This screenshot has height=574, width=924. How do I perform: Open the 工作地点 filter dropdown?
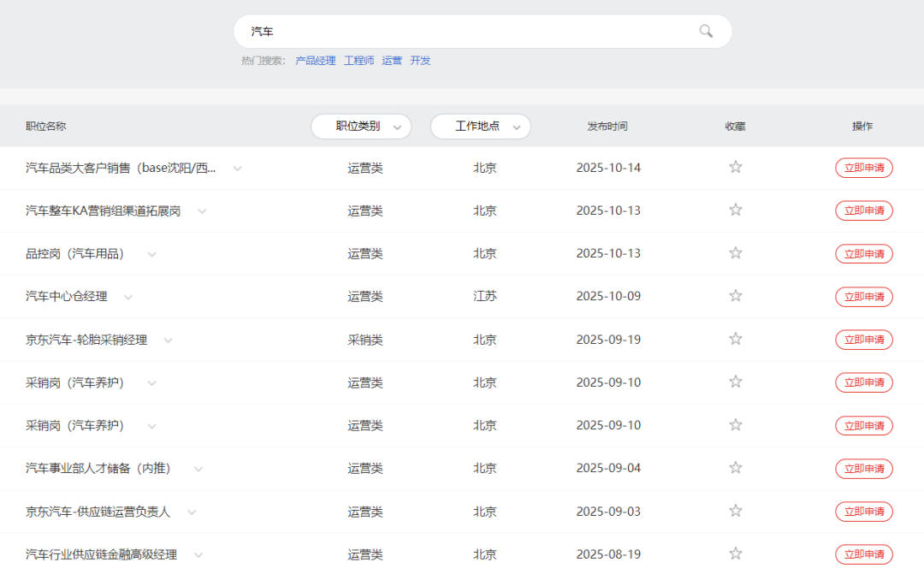point(480,127)
